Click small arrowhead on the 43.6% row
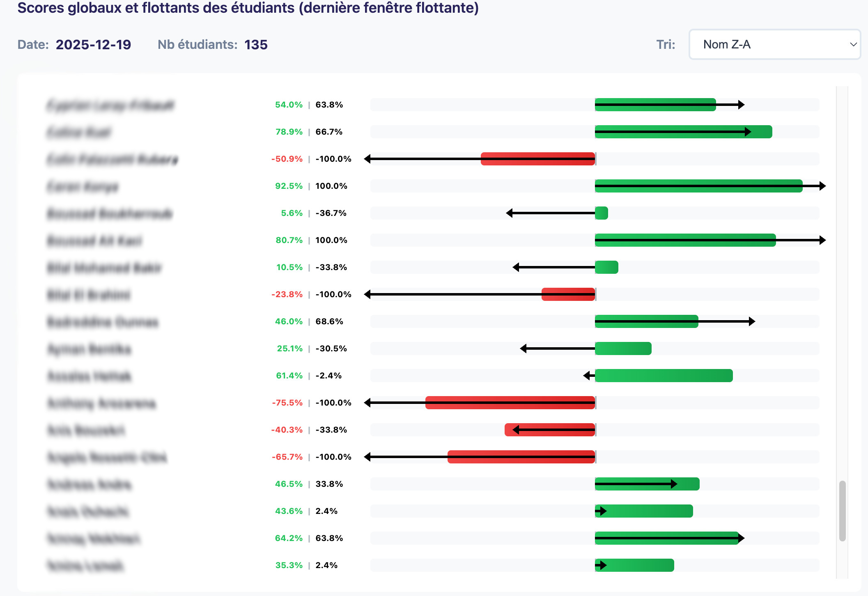The width and height of the screenshot is (868, 596). (x=603, y=511)
